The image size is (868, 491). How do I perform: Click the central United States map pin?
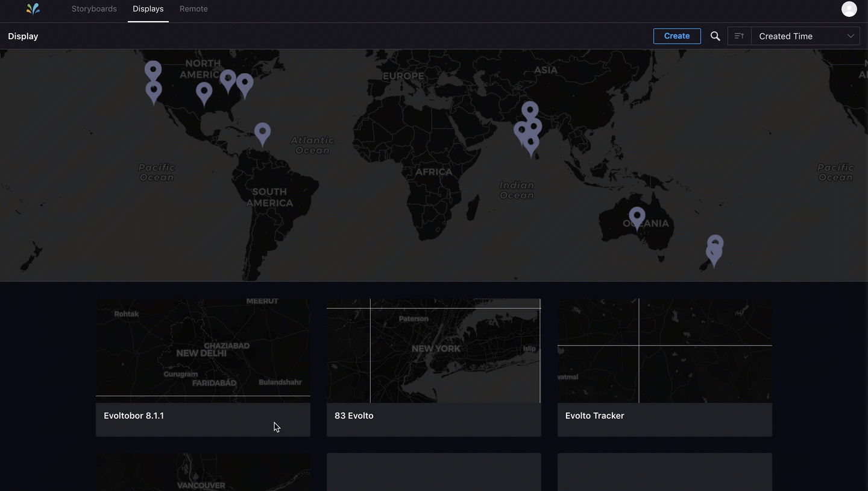click(204, 92)
